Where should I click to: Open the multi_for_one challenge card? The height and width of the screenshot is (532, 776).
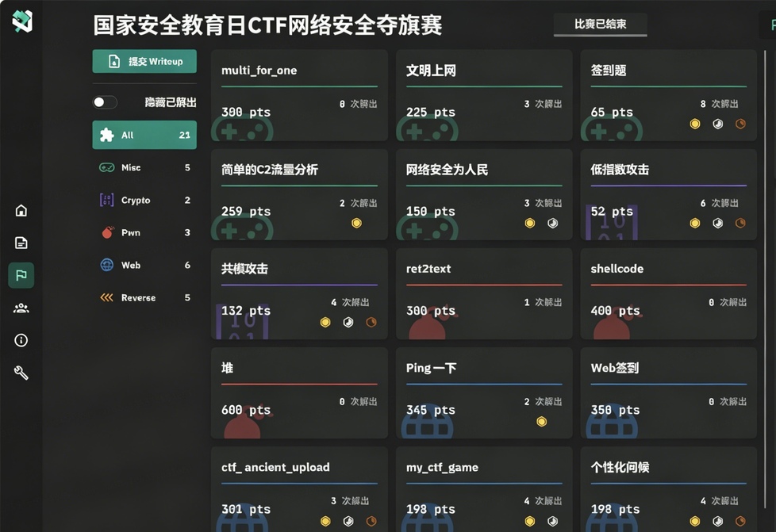click(x=299, y=94)
